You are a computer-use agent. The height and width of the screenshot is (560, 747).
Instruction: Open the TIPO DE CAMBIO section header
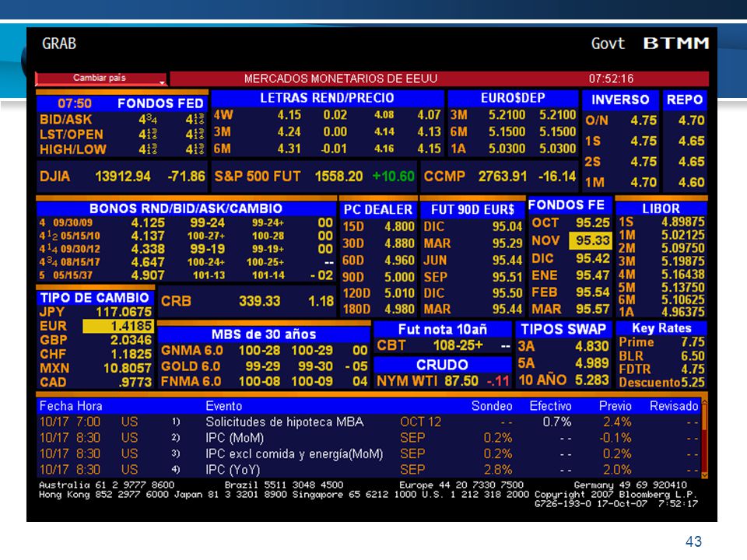pyautogui.click(x=94, y=298)
